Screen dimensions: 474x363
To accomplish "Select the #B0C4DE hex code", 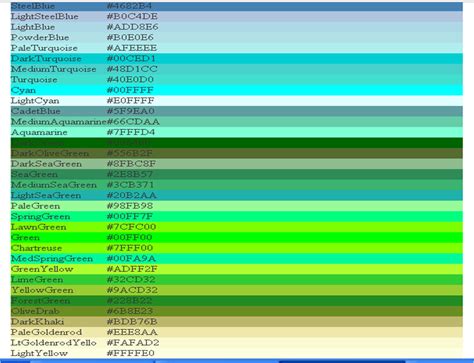I will tap(132, 17).
